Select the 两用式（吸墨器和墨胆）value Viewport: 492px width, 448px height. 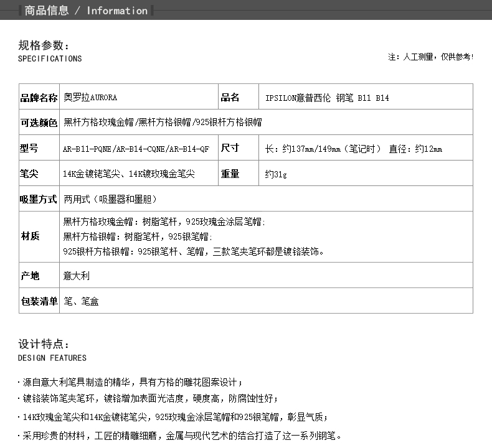coord(110,199)
